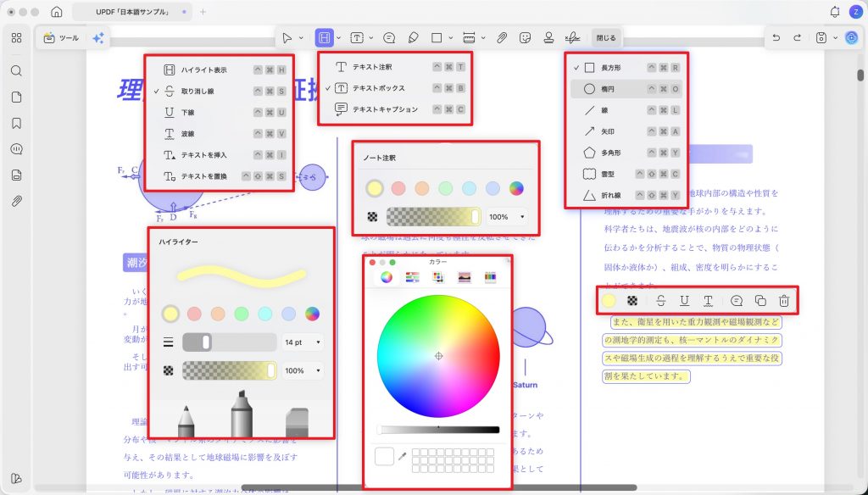Select the arrow pointer tool in toolbar
This screenshot has height=495, width=868.
(287, 37)
